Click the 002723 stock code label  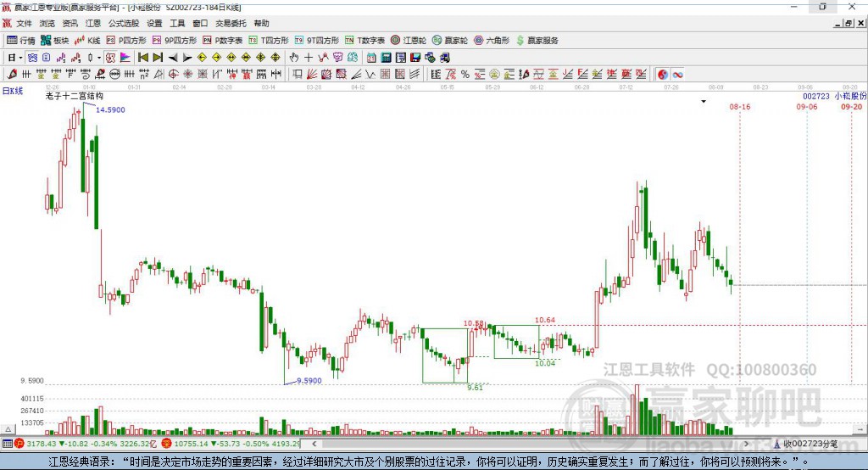[x=816, y=97]
